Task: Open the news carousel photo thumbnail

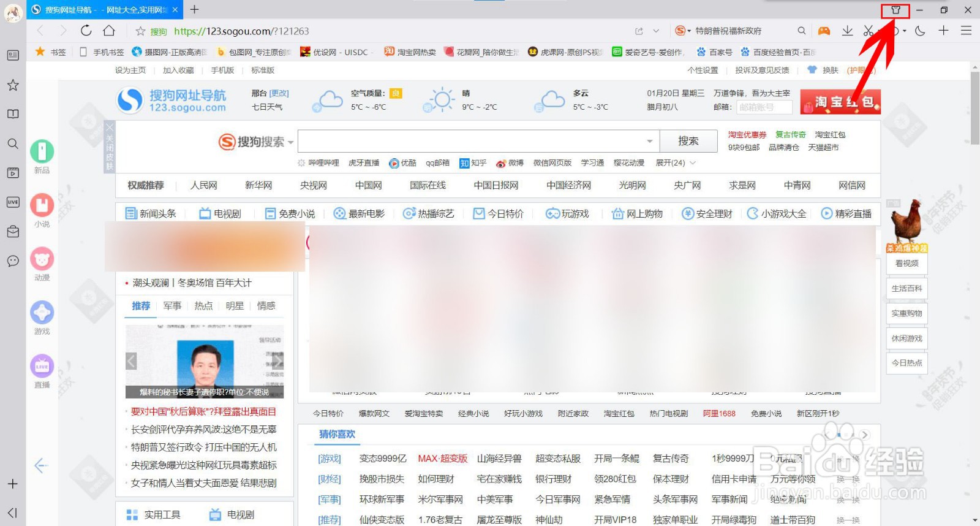Action: point(205,362)
